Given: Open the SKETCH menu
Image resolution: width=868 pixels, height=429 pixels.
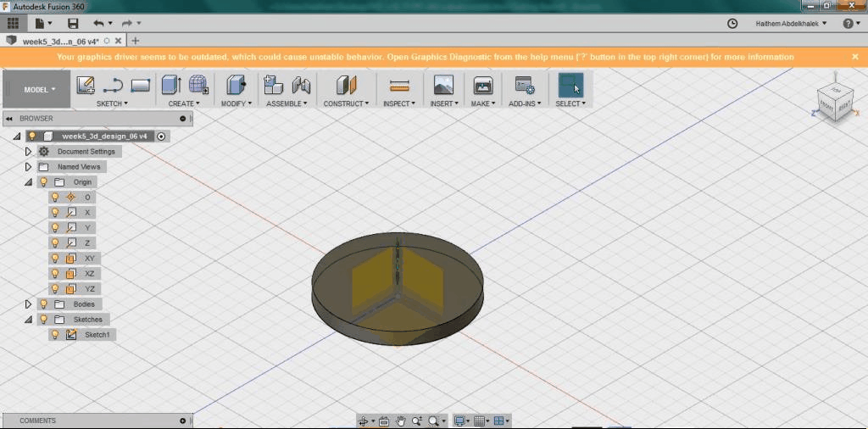Looking at the screenshot, I should 112,103.
